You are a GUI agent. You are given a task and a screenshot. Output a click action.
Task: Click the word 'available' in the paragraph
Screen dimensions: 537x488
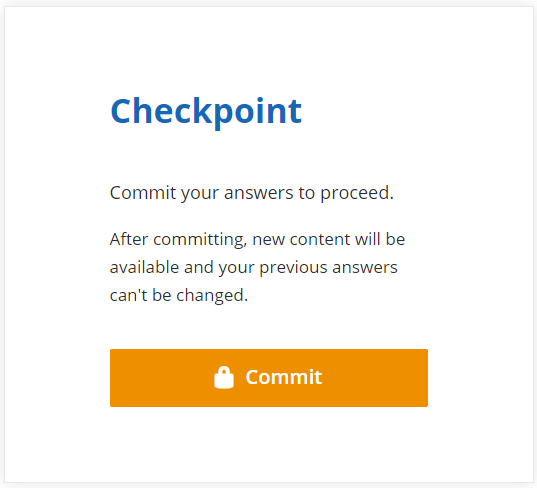[x=144, y=267]
